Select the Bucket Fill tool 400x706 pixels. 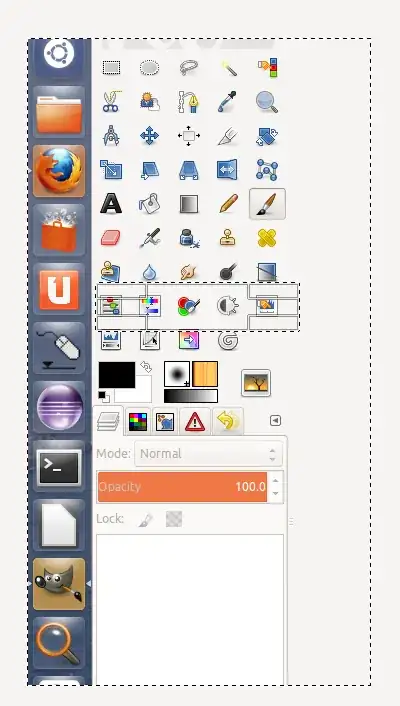click(150, 204)
